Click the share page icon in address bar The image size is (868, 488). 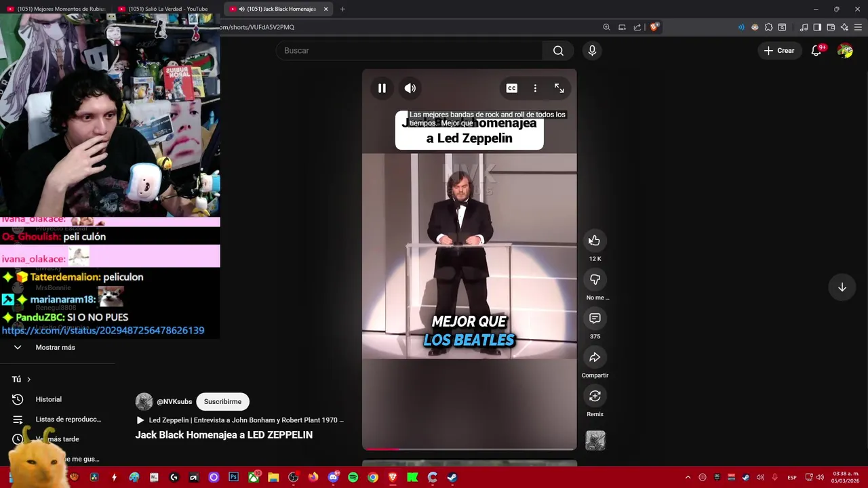637,27
